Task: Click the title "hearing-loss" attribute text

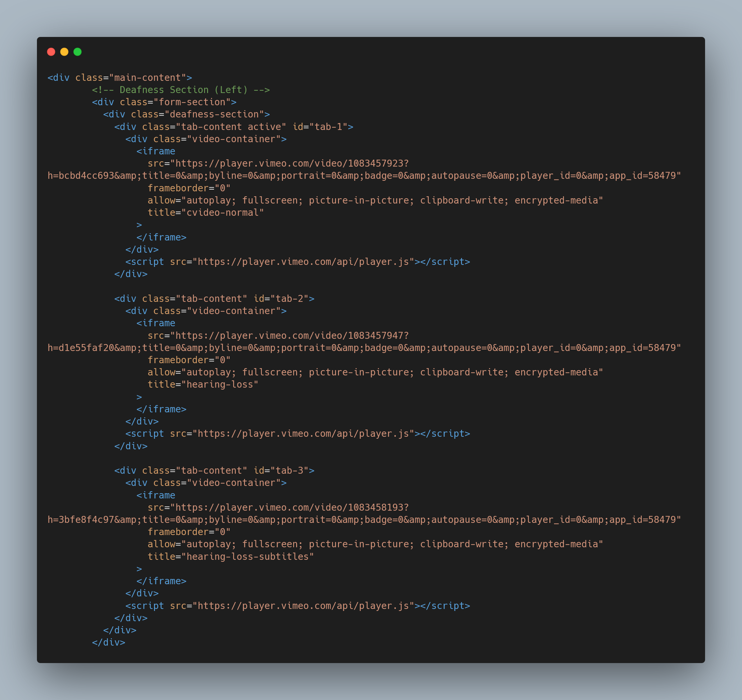Action: tap(203, 385)
